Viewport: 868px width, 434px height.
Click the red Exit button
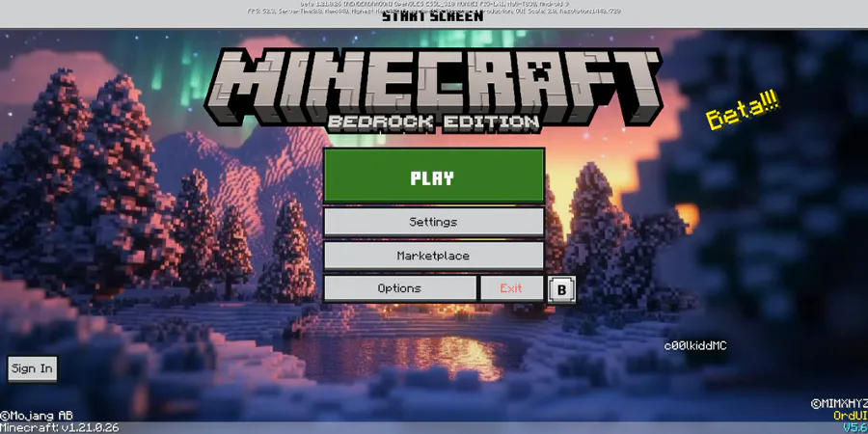511,288
